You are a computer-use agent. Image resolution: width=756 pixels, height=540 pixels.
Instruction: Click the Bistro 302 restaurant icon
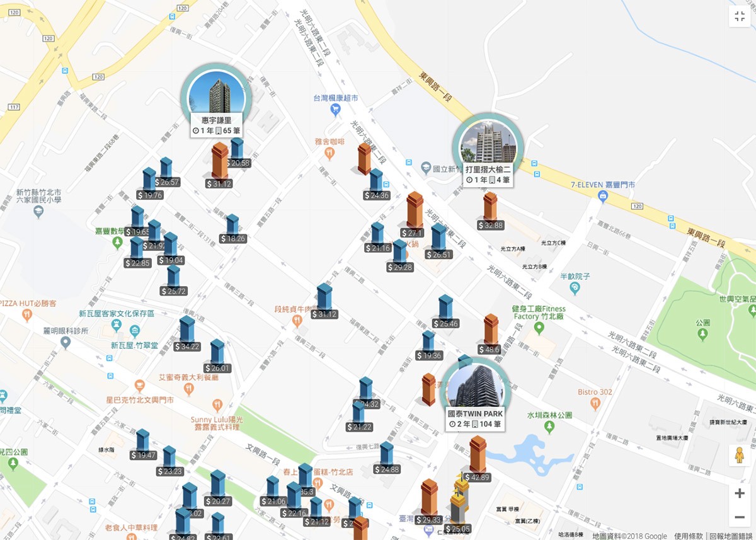(595, 404)
